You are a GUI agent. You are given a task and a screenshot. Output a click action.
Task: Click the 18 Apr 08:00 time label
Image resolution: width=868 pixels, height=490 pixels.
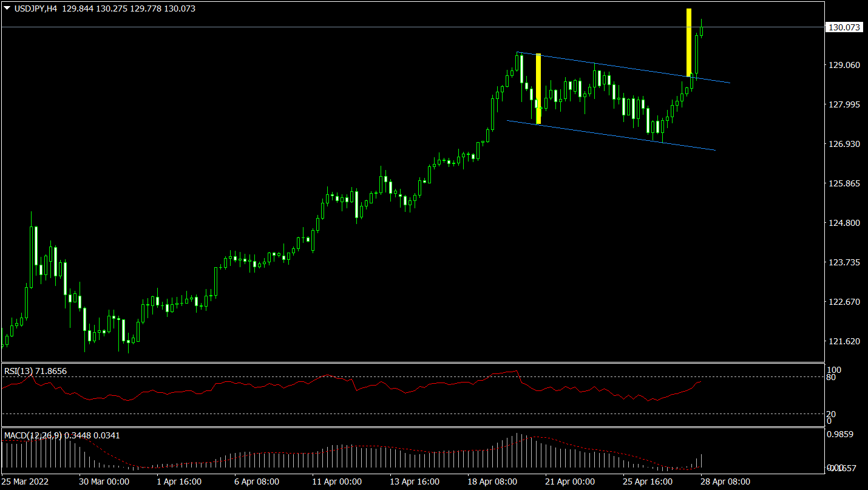[492, 481]
